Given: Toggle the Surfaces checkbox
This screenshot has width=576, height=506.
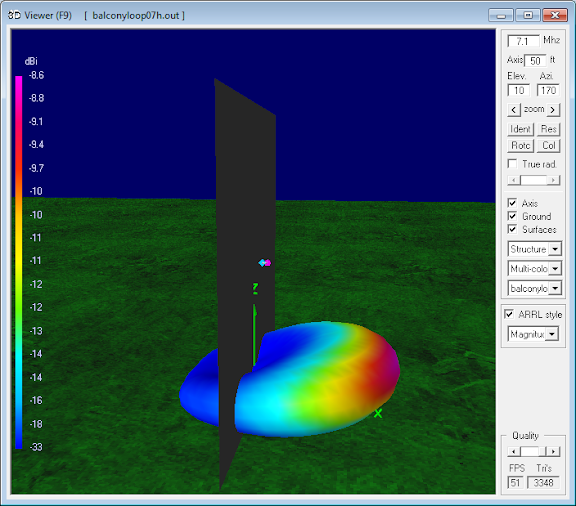Looking at the screenshot, I should pyautogui.click(x=512, y=229).
